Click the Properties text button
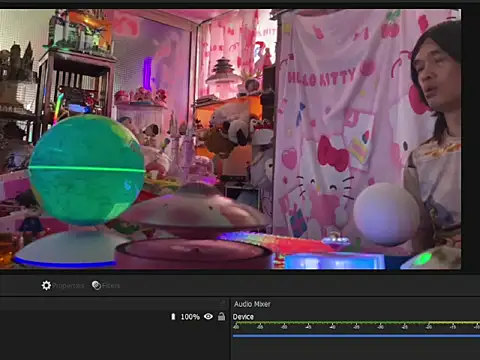 [68, 286]
